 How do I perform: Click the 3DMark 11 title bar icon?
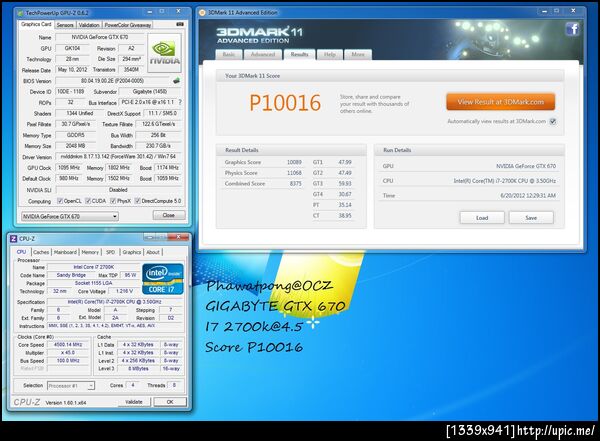(202, 13)
